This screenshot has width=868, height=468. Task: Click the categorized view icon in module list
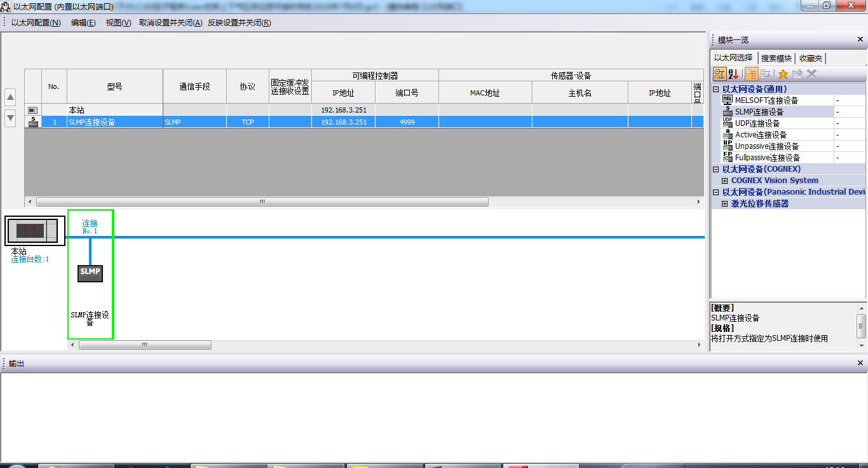click(x=719, y=74)
